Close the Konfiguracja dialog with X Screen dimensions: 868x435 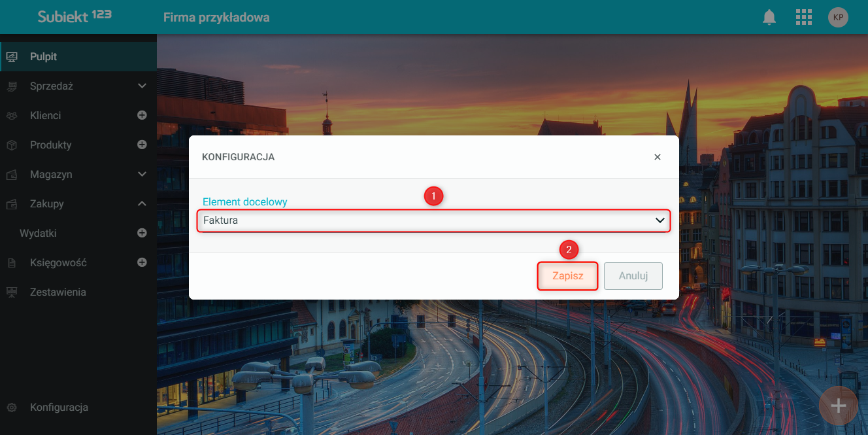tap(658, 157)
